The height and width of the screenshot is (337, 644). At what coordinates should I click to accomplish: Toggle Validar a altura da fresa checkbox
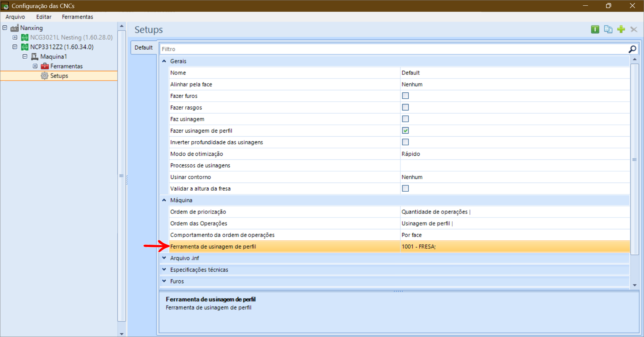[405, 188]
